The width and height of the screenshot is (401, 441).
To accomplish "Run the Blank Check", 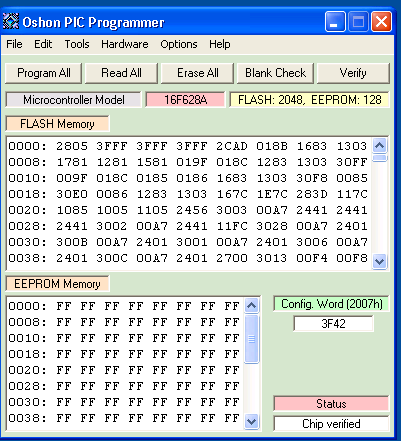I will point(275,73).
